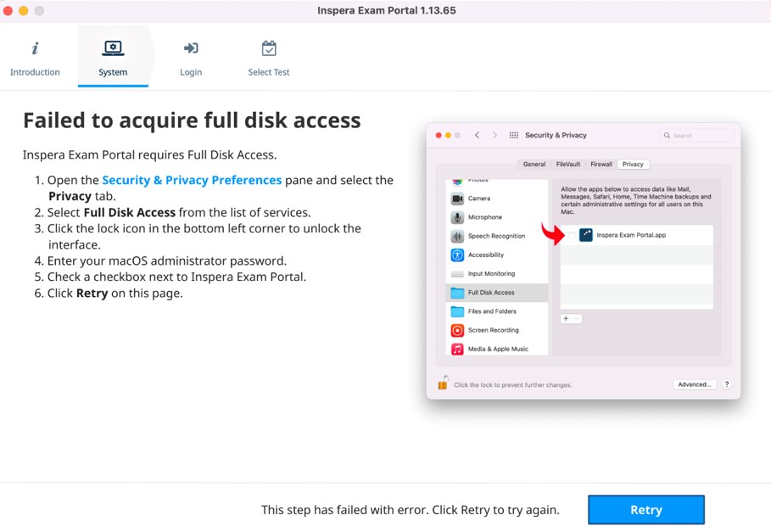Click the Speech Recognition waveform icon
This screenshot has height=532, width=771.
(x=457, y=236)
